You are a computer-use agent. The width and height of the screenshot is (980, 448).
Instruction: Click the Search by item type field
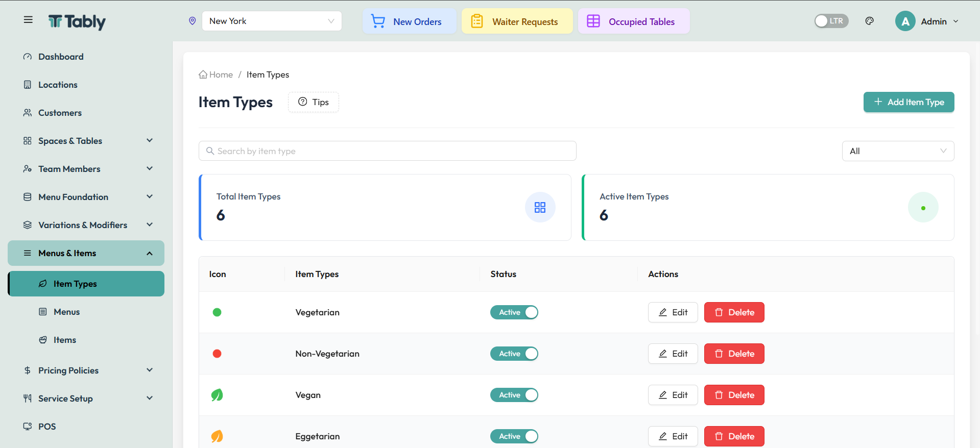[388, 151]
